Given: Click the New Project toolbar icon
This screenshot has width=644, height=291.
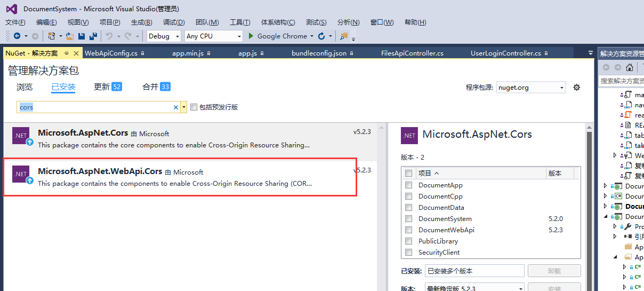Looking at the screenshot, I should [x=52, y=36].
